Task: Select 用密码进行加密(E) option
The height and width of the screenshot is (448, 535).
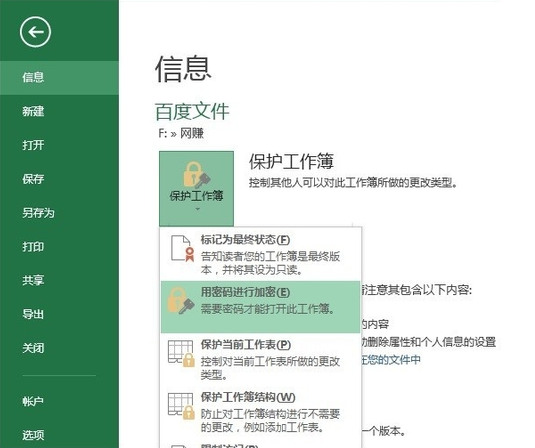Action: [x=261, y=307]
